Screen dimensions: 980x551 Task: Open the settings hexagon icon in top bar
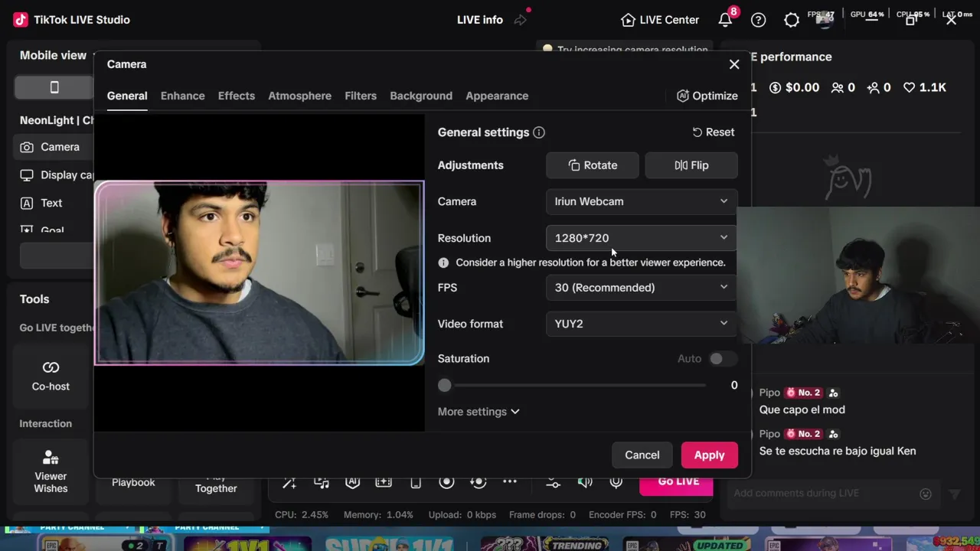tap(792, 20)
